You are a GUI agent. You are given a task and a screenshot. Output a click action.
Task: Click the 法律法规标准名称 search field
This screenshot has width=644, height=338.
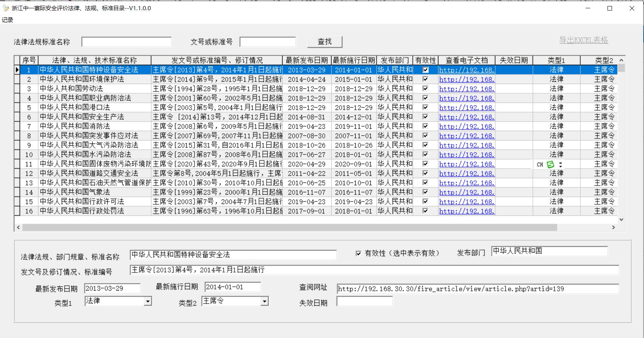point(126,42)
